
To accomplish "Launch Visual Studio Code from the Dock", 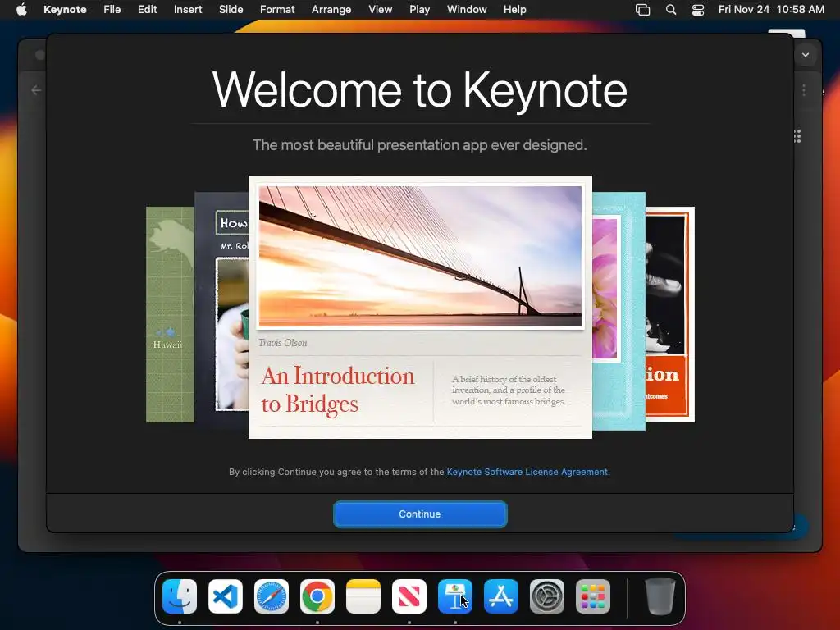I will pyautogui.click(x=226, y=596).
